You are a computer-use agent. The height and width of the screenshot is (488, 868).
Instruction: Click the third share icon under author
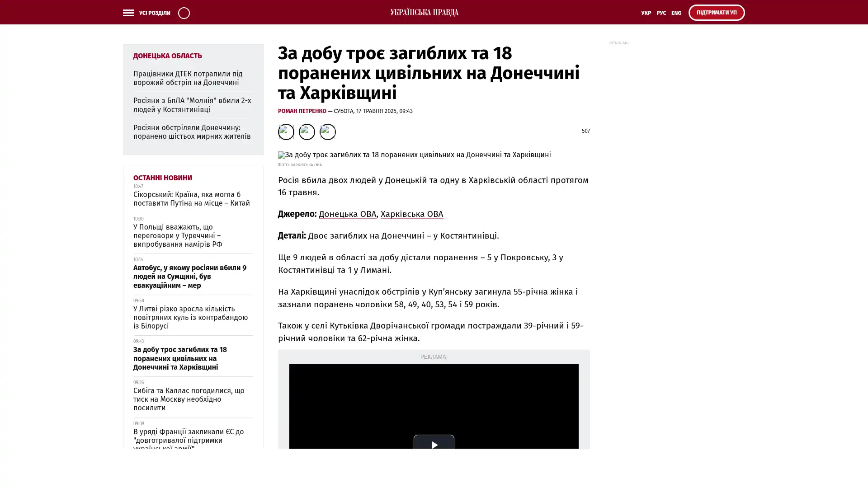(x=327, y=131)
